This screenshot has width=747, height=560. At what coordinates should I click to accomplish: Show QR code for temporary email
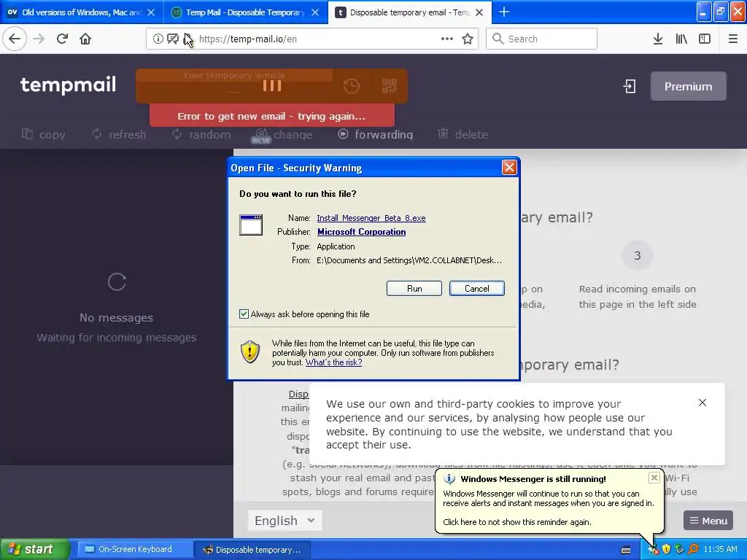click(x=390, y=86)
